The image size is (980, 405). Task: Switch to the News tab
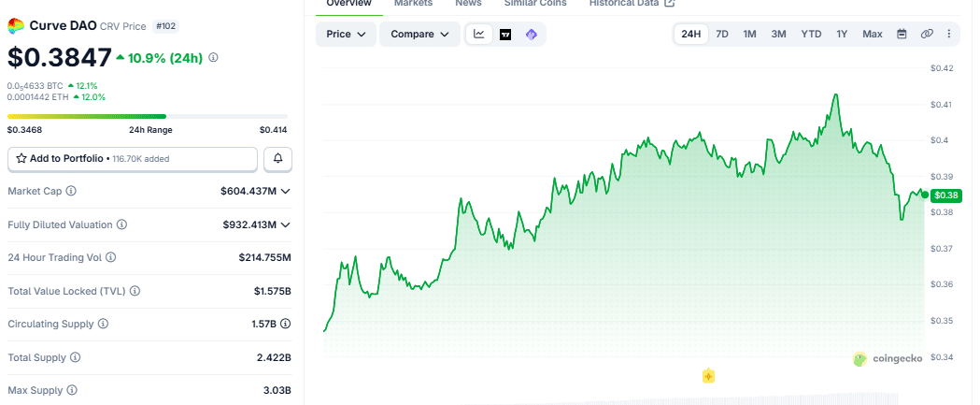[x=468, y=3]
